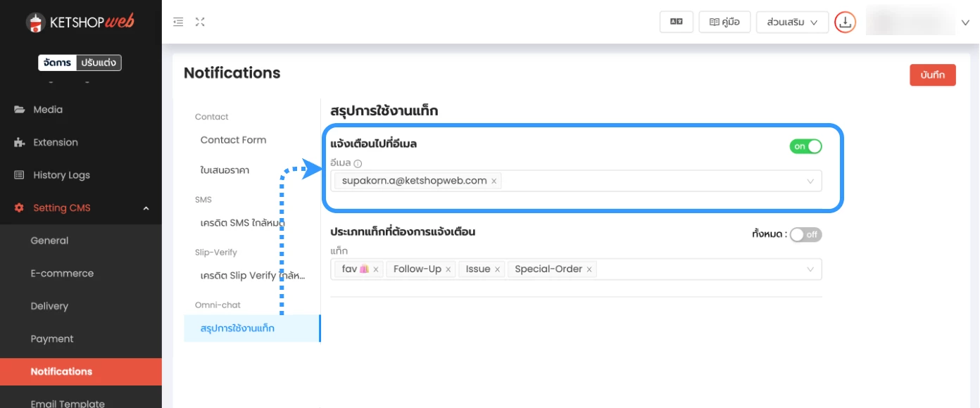Enable the all-tags toggle switch
Image resolution: width=980 pixels, height=408 pixels.
click(805, 234)
